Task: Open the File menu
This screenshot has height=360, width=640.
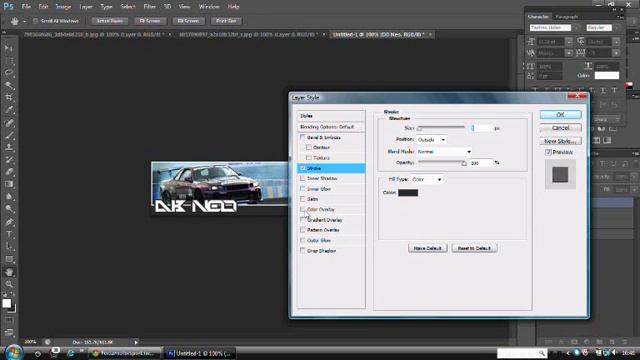Action: (x=26, y=7)
